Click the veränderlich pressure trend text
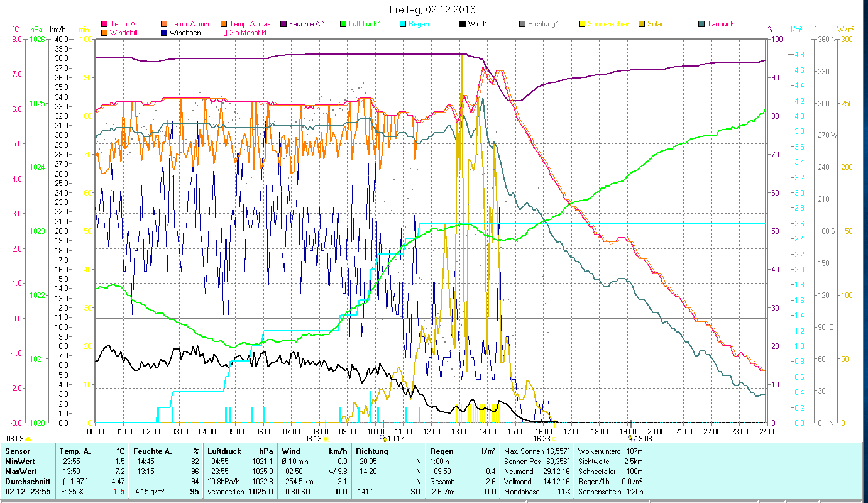 [227, 491]
